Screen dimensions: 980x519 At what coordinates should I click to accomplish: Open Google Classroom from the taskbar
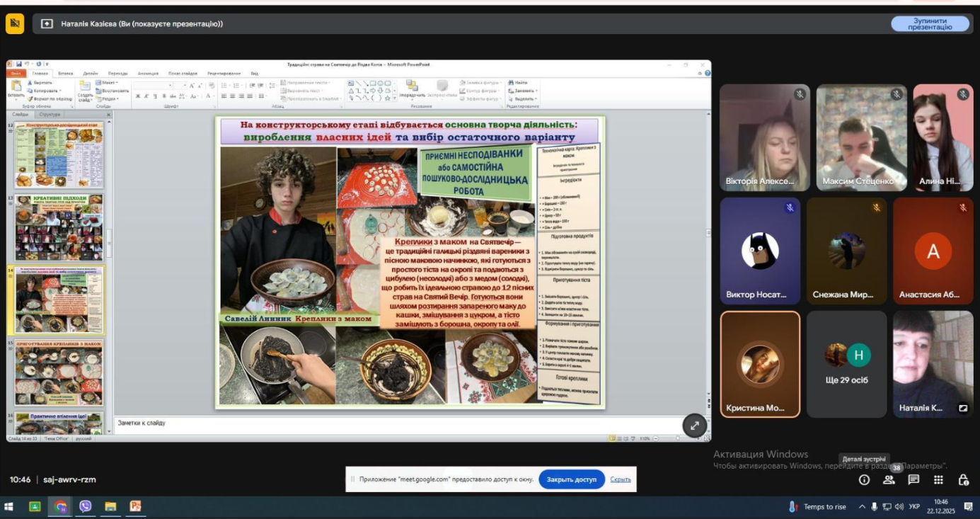tap(35, 506)
